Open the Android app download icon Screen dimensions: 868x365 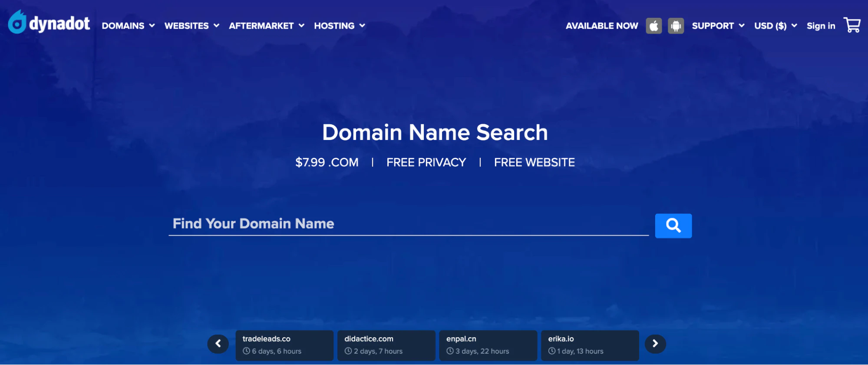coord(676,26)
